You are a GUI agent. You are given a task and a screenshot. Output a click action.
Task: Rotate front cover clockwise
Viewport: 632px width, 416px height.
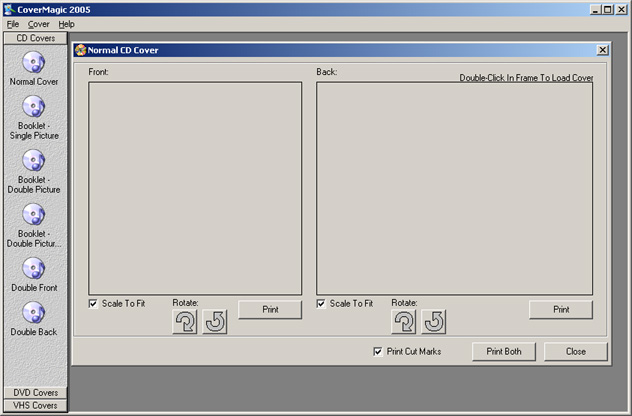pyautogui.click(x=185, y=322)
